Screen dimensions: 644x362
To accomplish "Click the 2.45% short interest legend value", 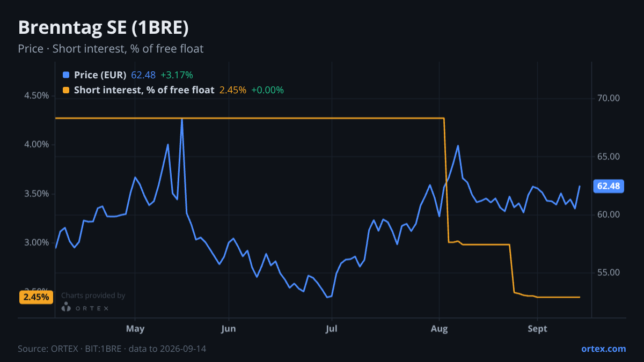I will pyautogui.click(x=233, y=90).
